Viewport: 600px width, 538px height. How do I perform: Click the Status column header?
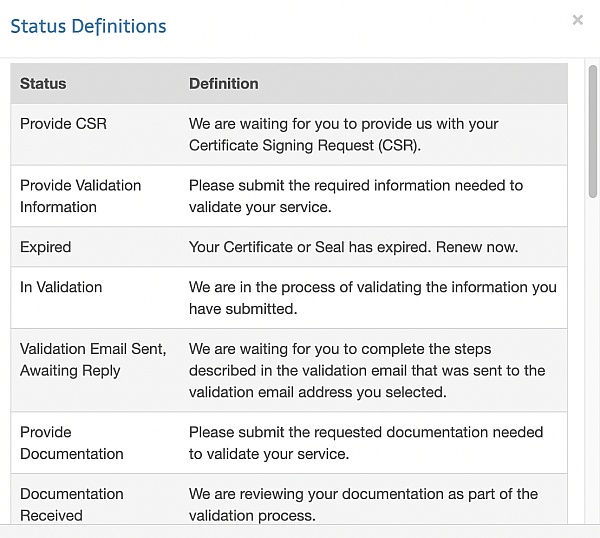[x=43, y=84]
